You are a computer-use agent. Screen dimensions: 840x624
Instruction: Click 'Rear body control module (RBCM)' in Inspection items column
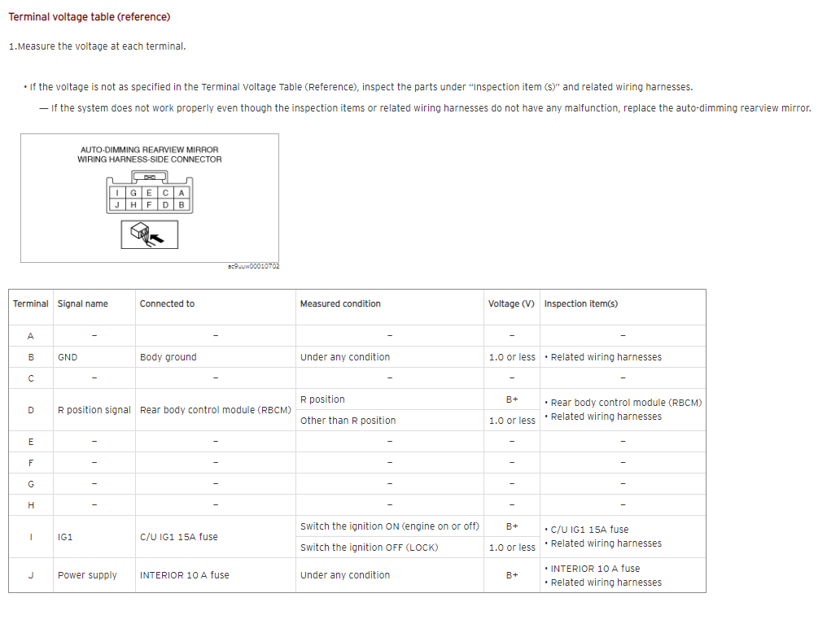coord(626,403)
